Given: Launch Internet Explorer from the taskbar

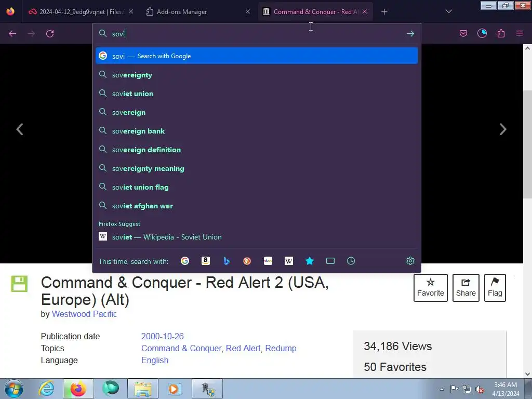Looking at the screenshot, I should (46, 389).
